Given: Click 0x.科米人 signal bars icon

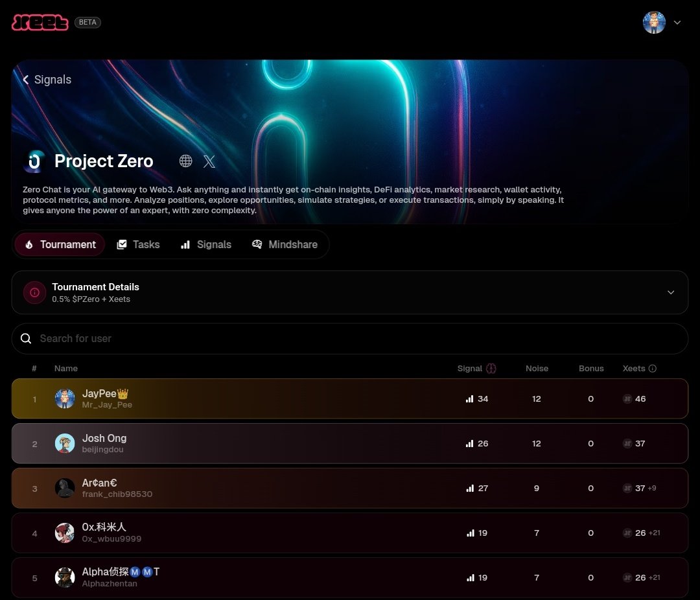Looking at the screenshot, I should [x=471, y=533].
